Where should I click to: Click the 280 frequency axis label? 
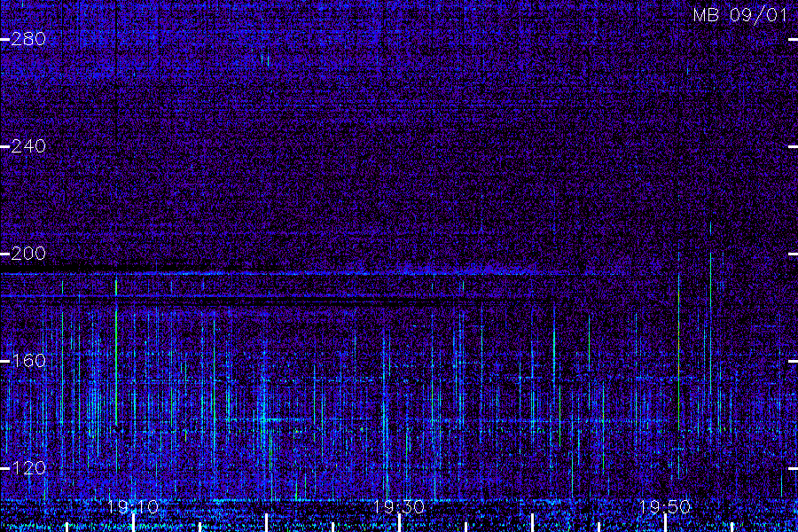[x=28, y=39]
